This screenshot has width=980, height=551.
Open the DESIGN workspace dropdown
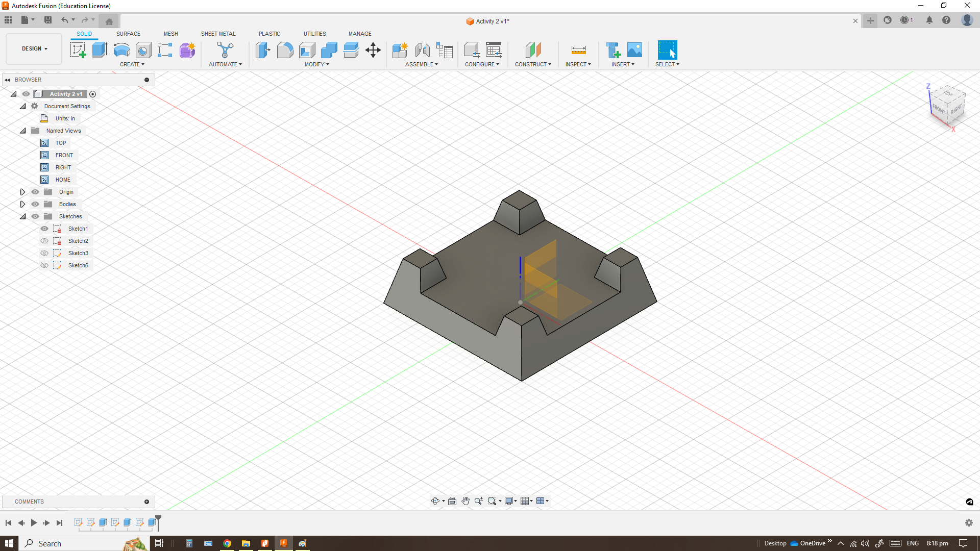click(x=34, y=49)
